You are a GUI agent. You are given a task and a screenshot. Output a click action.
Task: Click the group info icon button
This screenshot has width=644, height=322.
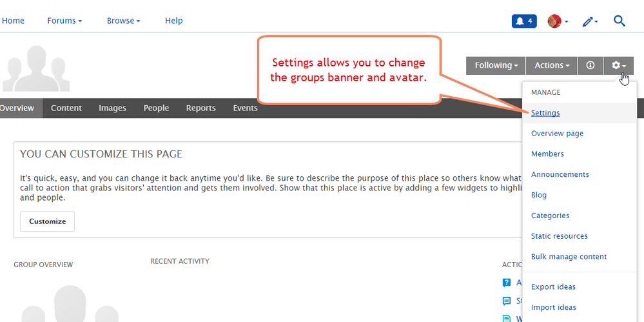[590, 65]
